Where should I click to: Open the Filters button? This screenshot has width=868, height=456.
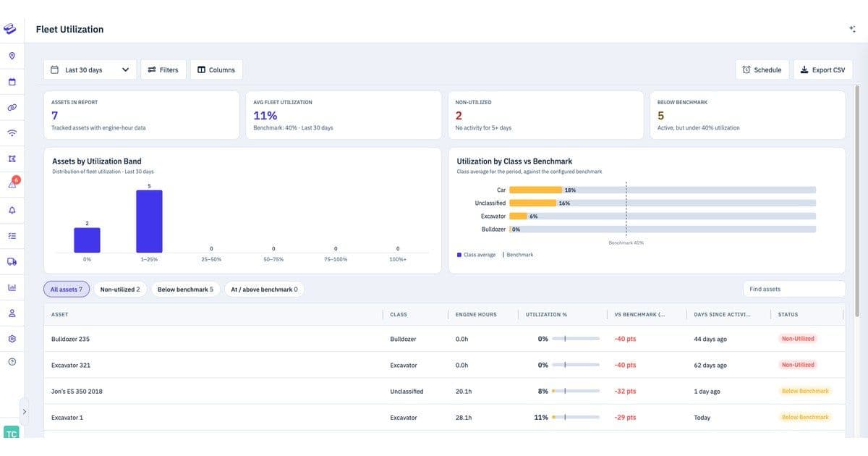point(163,69)
